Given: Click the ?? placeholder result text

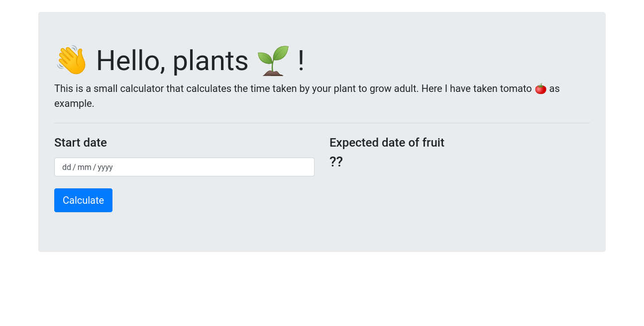Looking at the screenshot, I should [336, 162].
